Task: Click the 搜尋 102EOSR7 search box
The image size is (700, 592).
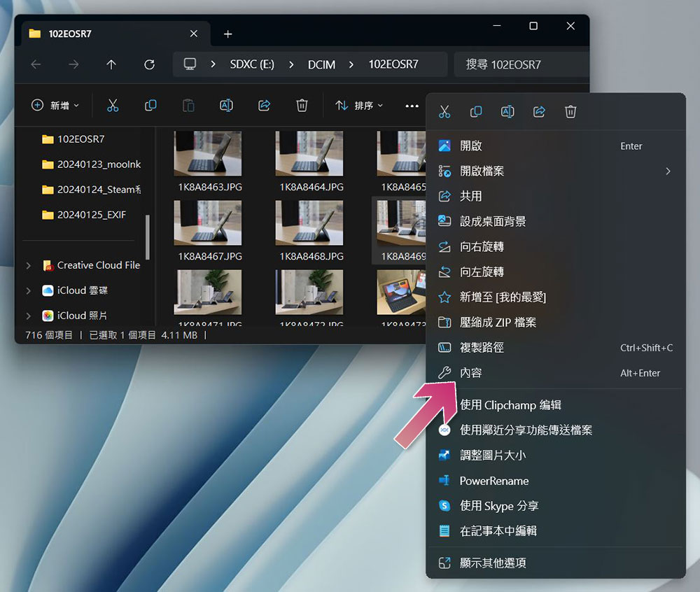Action: pyautogui.click(x=521, y=64)
